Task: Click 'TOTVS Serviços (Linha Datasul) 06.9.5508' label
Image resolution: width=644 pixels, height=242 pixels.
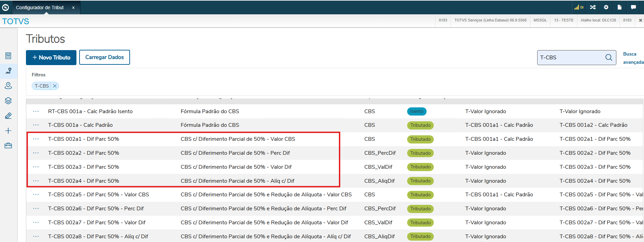Action: 490,20
